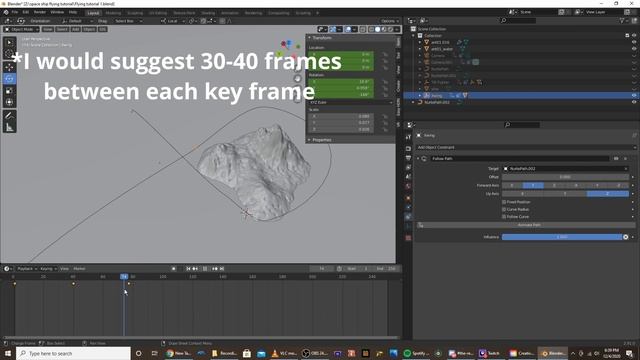Toggle Follow Path constraint visibility icon
The image size is (640, 360).
(616, 158)
